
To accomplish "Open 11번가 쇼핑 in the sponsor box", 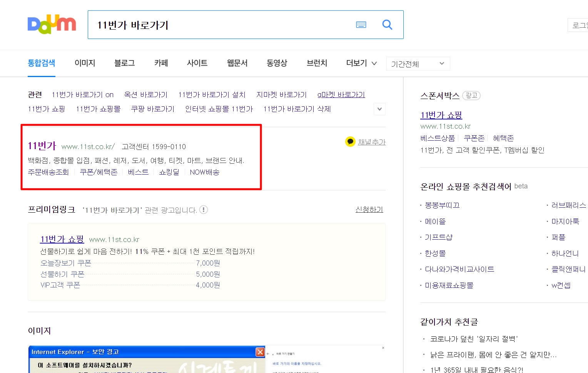I will coord(441,115).
